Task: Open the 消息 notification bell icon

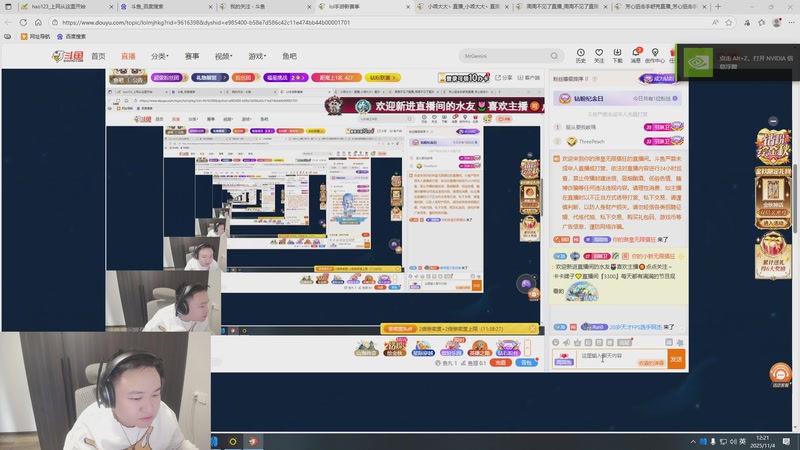Action: coord(636,56)
